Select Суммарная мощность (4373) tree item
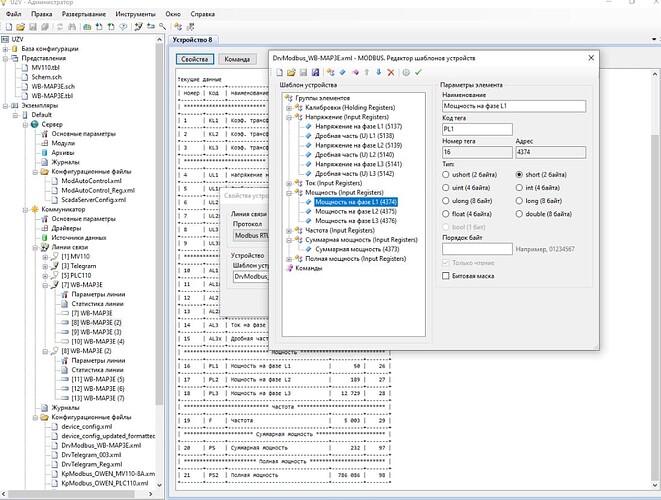Image resolution: width=661 pixels, height=500 pixels. point(357,248)
